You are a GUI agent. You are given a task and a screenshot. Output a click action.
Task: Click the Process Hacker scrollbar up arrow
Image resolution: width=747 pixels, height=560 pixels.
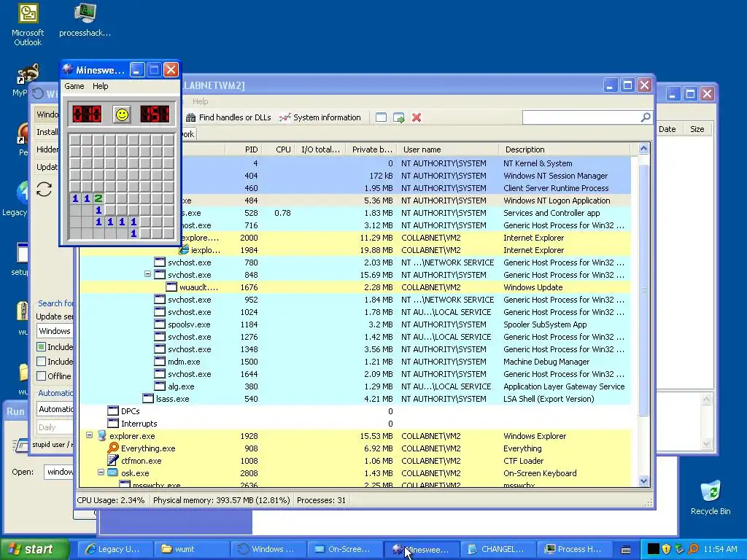click(643, 149)
